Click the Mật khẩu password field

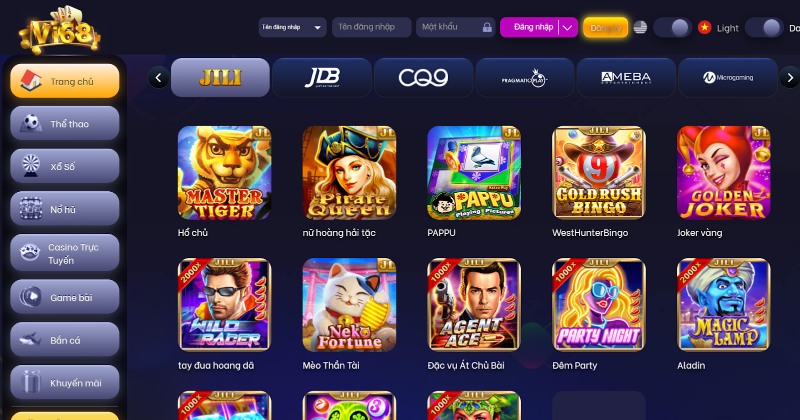456,28
